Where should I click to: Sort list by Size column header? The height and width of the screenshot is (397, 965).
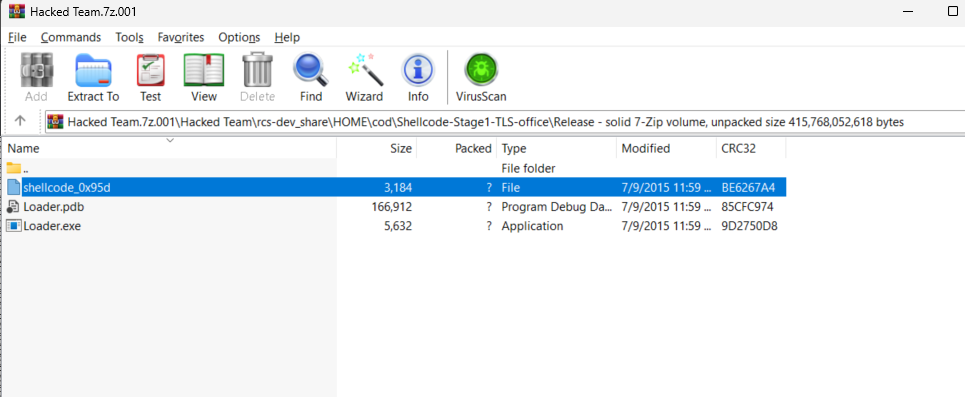click(x=377, y=148)
